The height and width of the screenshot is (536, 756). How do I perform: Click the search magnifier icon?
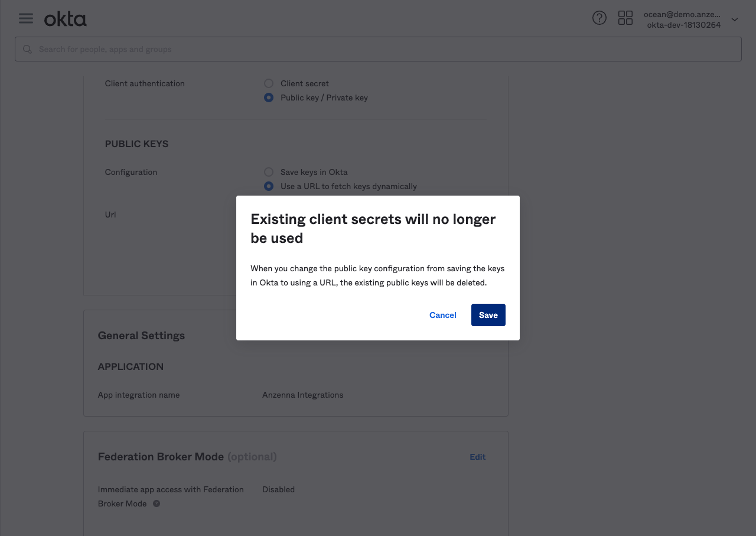coord(27,50)
